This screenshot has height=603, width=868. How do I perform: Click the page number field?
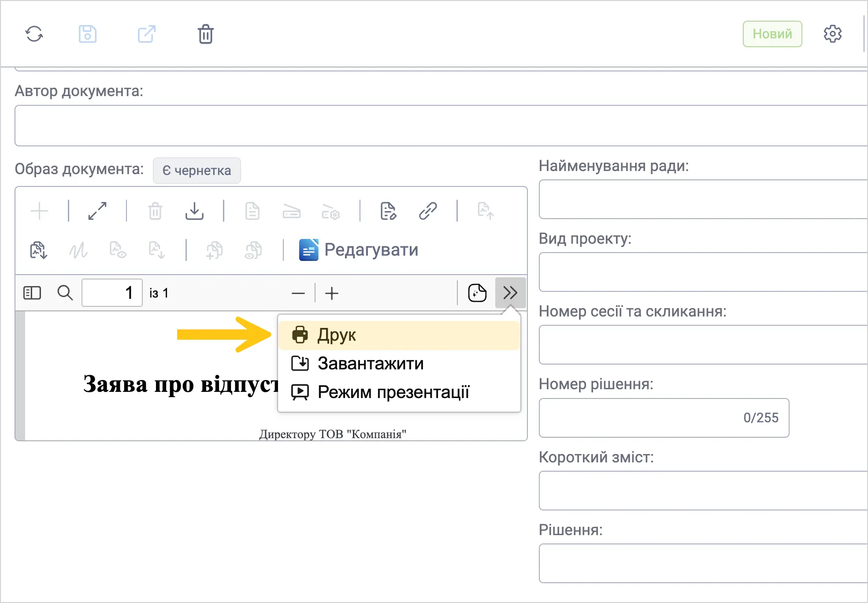tap(112, 293)
